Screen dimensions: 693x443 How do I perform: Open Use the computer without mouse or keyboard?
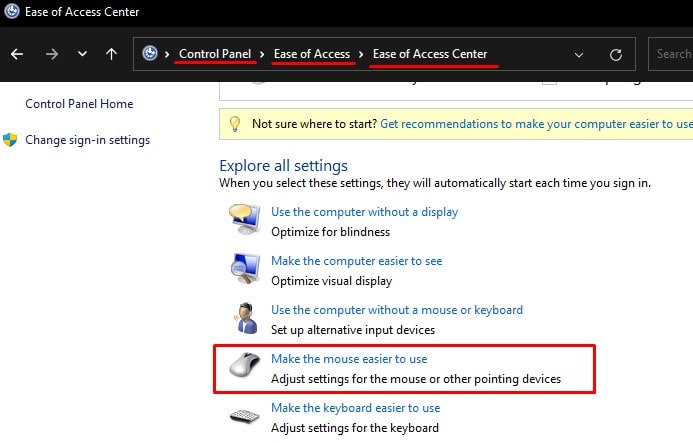396,310
